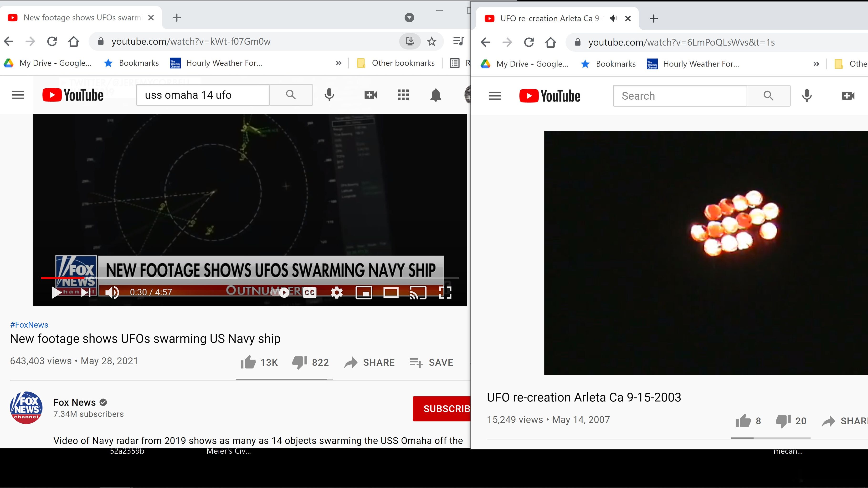868x488 pixels.
Task: Close the 'New footage shows UFOs swarm' tab
Action: pos(151,17)
